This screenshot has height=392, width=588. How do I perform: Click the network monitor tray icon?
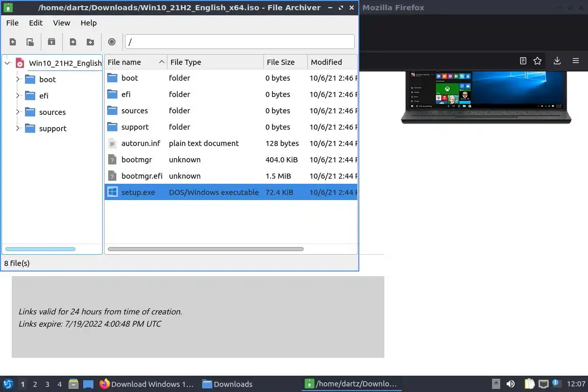544,384
